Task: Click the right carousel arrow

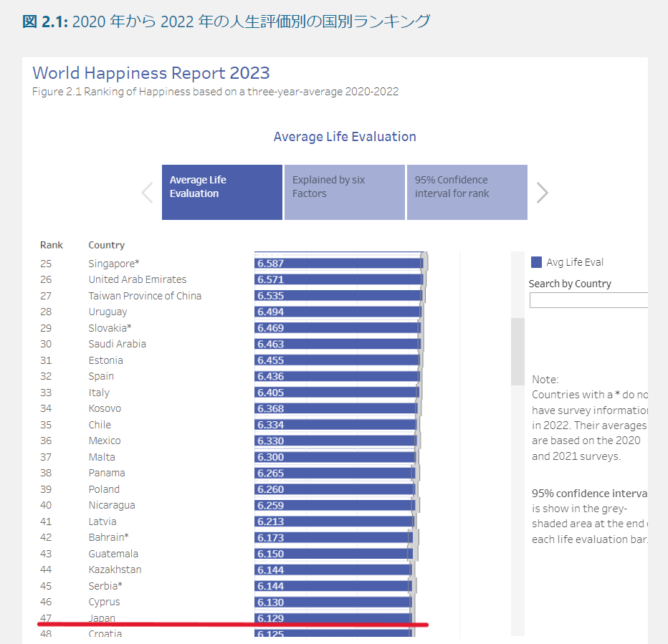Action: coord(542,193)
